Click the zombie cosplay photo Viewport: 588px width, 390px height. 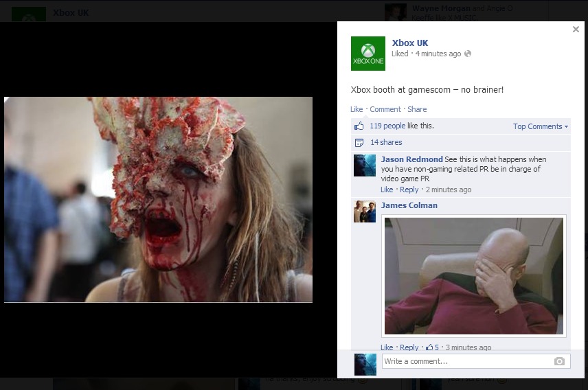click(x=158, y=200)
